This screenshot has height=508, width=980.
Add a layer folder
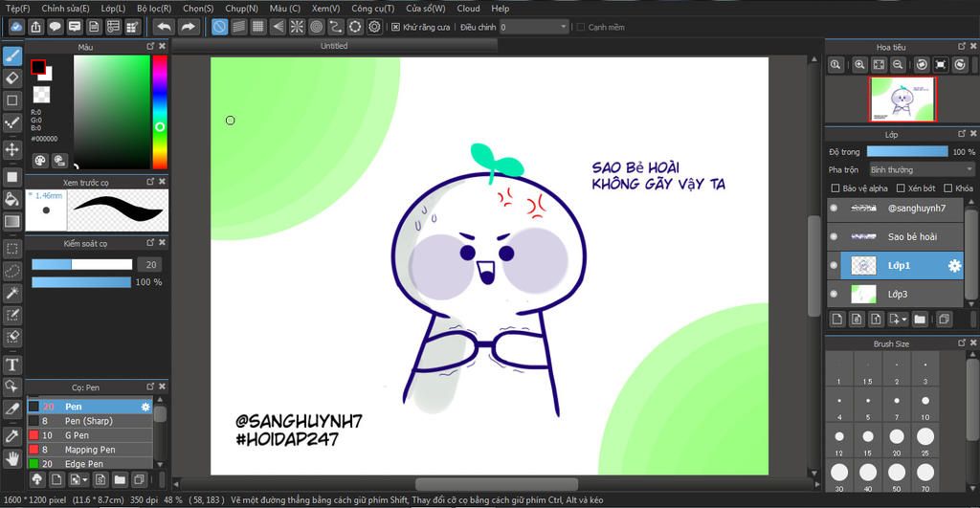(x=920, y=320)
